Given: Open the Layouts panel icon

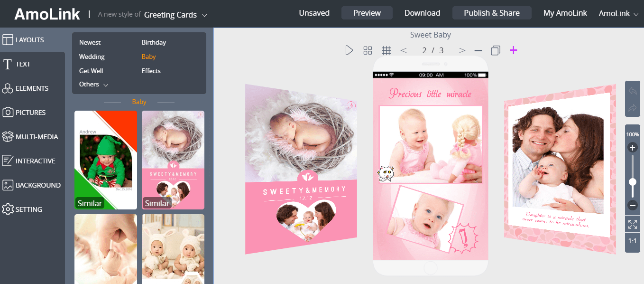Looking at the screenshot, I should pos(8,40).
